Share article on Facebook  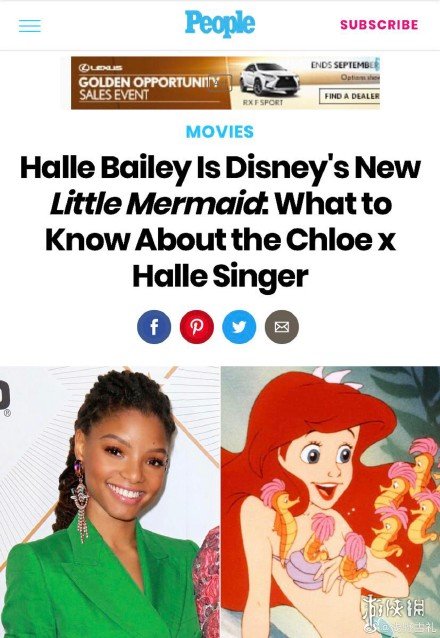point(154,327)
